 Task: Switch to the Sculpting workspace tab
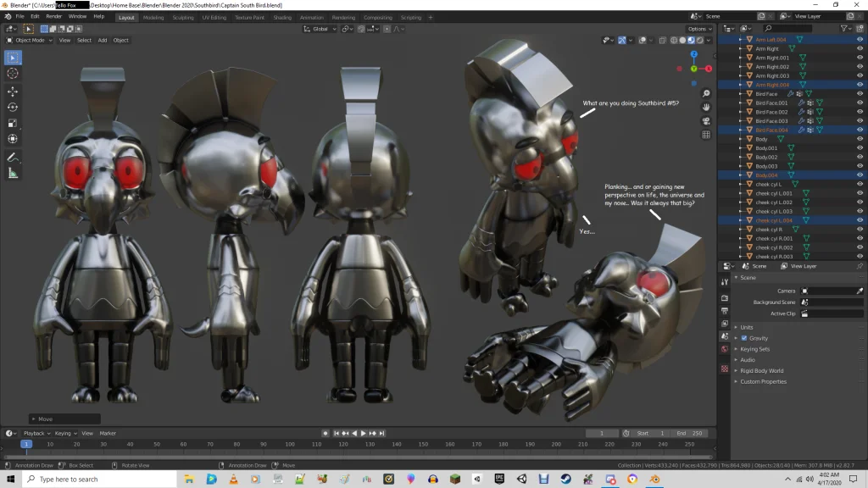pyautogui.click(x=183, y=18)
